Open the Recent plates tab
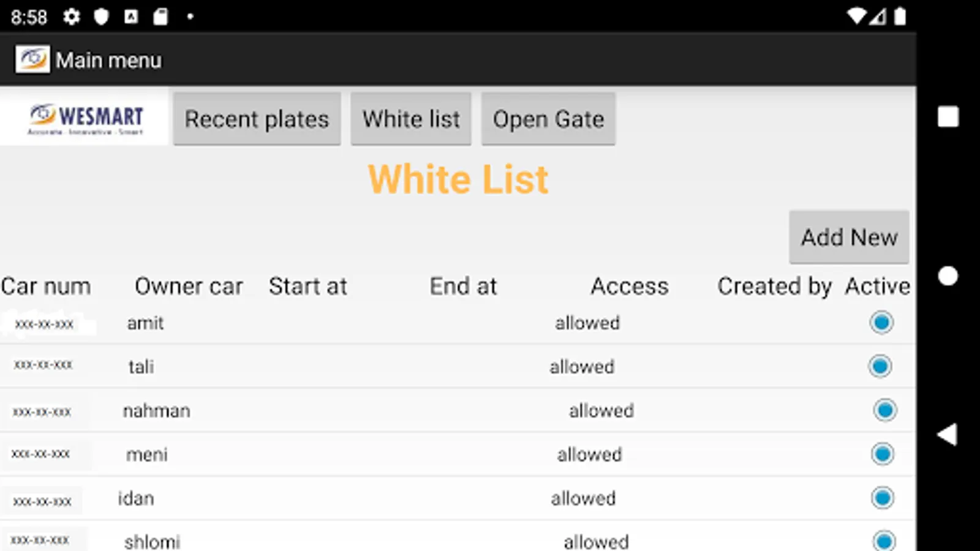 coord(257,119)
